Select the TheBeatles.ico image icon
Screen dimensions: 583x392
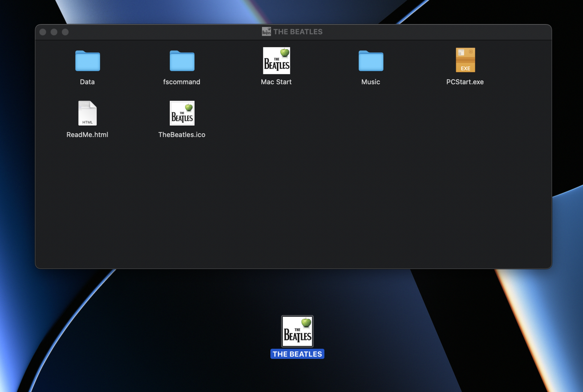[182, 113]
